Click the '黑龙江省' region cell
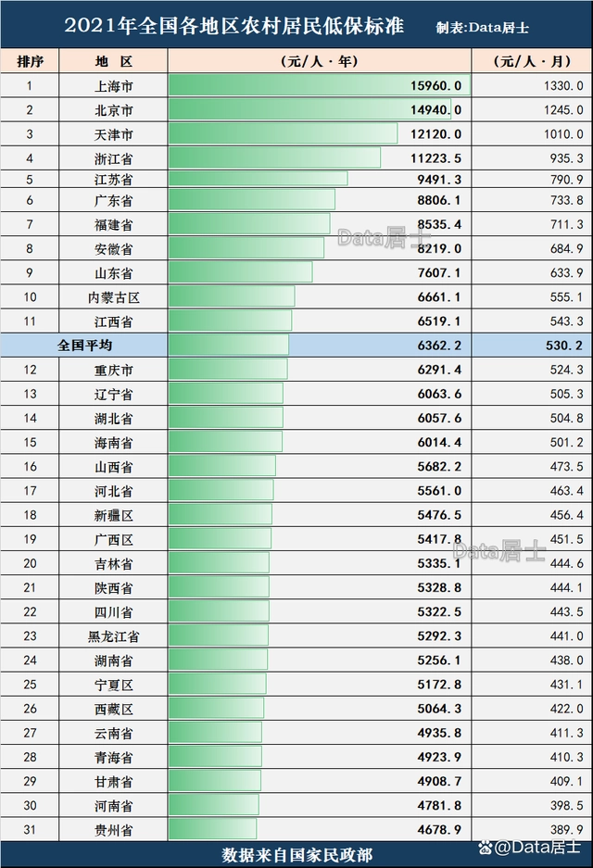This screenshot has width=593, height=868. [x=114, y=636]
